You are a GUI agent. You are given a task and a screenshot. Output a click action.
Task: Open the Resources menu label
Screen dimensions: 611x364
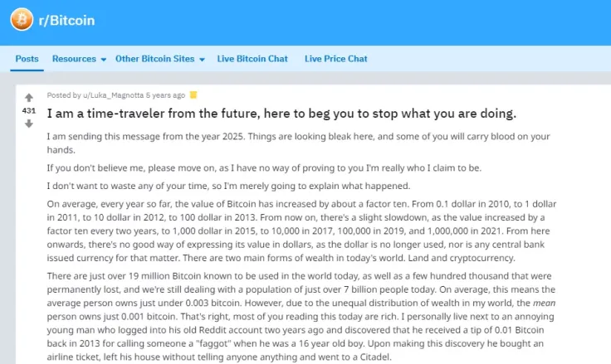pyautogui.click(x=74, y=59)
